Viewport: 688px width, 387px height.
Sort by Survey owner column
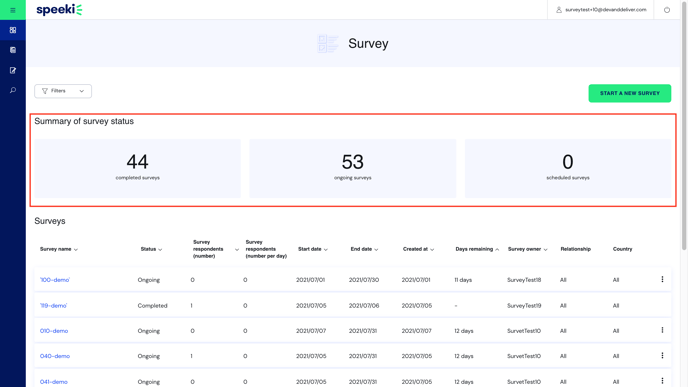pos(527,249)
